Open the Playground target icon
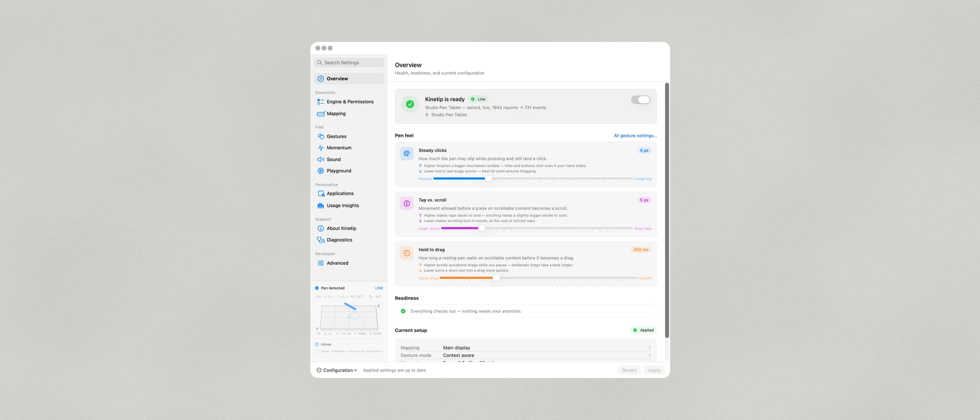The height and width of the screenshot is (420, 980). [321, 171]
